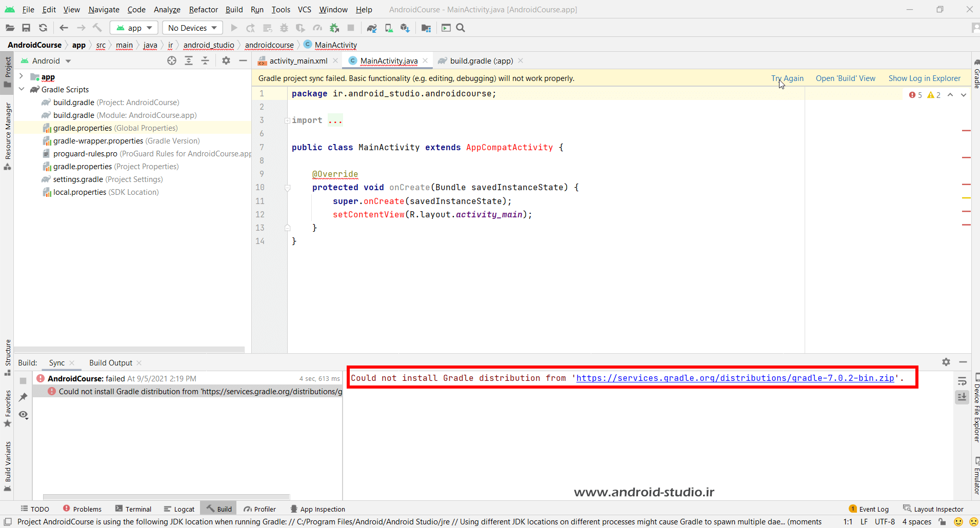The height and width of the screenshot is (528, 980).
Task: Collapse all in the Project panel
Action: click(205, 61)
